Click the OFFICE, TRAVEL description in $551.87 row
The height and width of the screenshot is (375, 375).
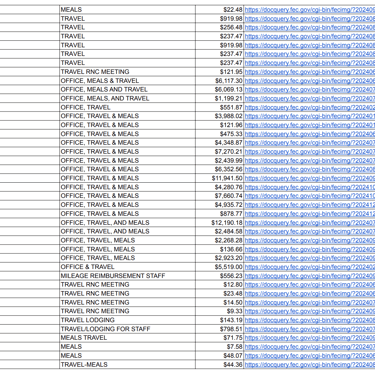(127, 107)
